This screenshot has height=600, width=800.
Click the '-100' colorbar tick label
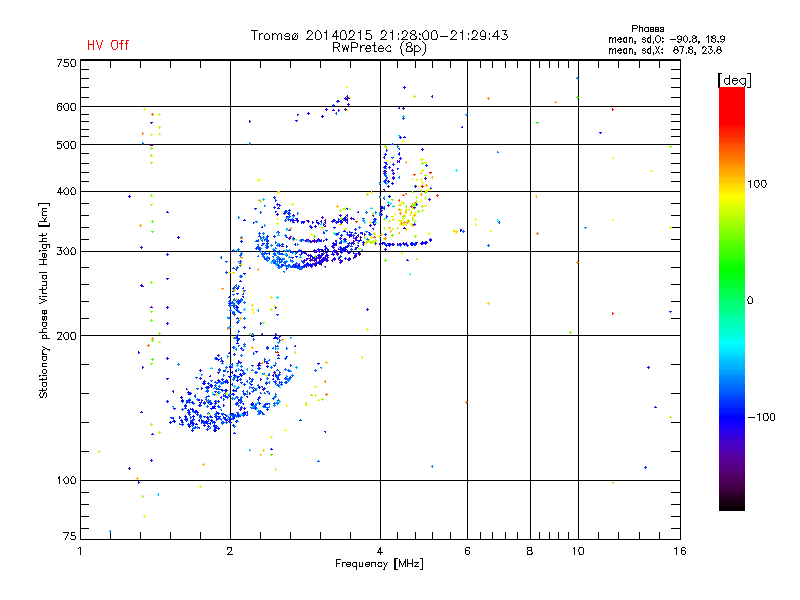tap(761, 417)
